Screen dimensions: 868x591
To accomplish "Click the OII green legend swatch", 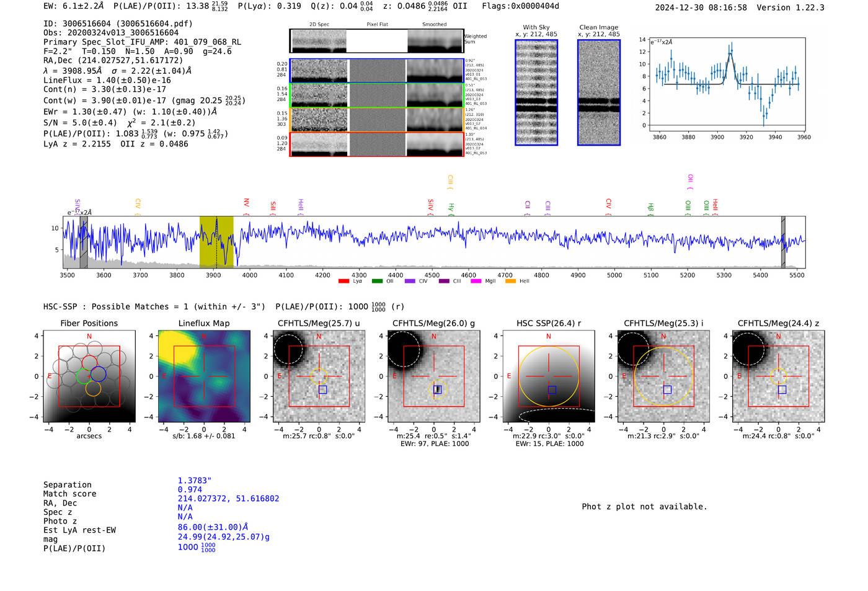I will pos(377,281).
